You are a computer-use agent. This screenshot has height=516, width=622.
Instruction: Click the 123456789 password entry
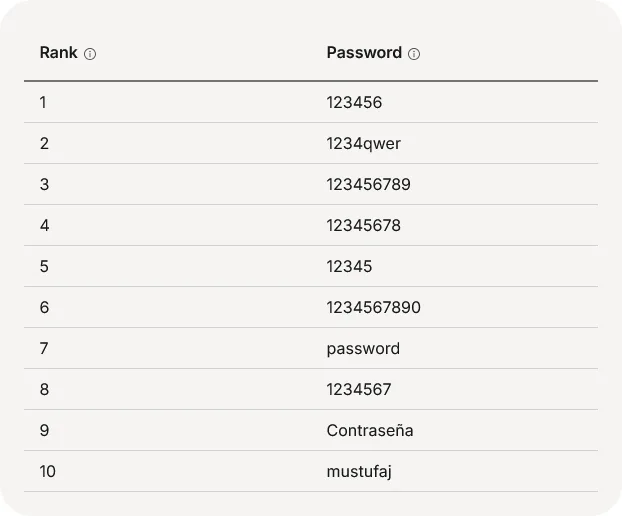pyautogui.click(x=368, y=184)
